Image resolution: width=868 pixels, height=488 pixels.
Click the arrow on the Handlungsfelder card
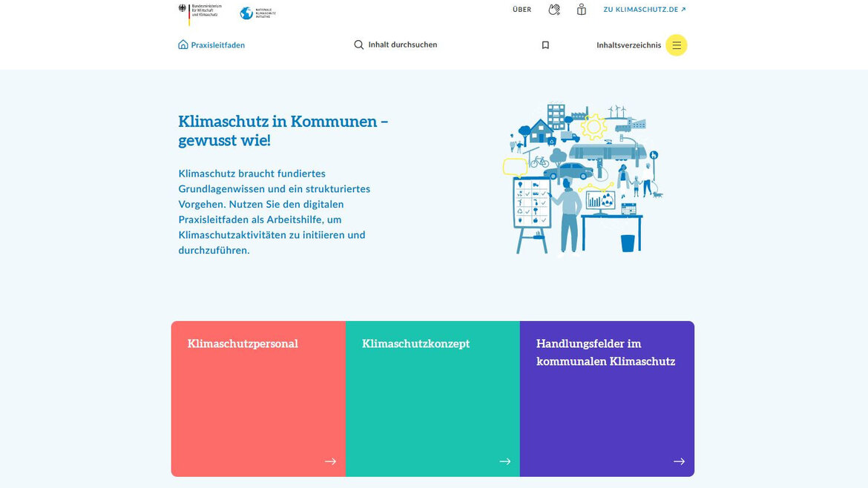679,461
